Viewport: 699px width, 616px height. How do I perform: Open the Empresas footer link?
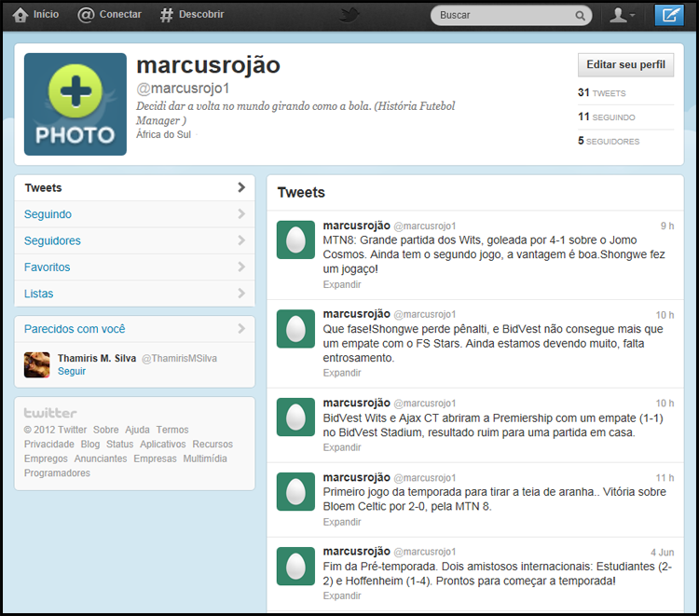click(x=155, y=459)
